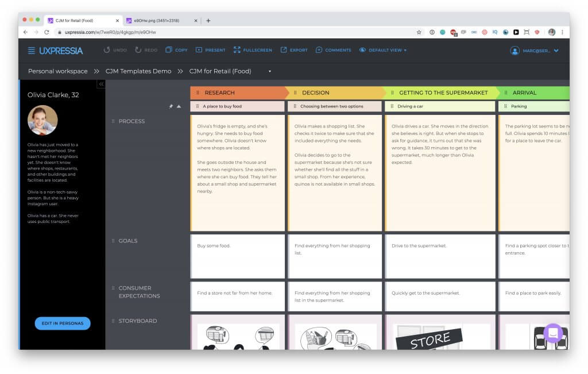Switch to the e9OHw.png browser tab
This screenshot has height=374, width=588.
point(157,21)
